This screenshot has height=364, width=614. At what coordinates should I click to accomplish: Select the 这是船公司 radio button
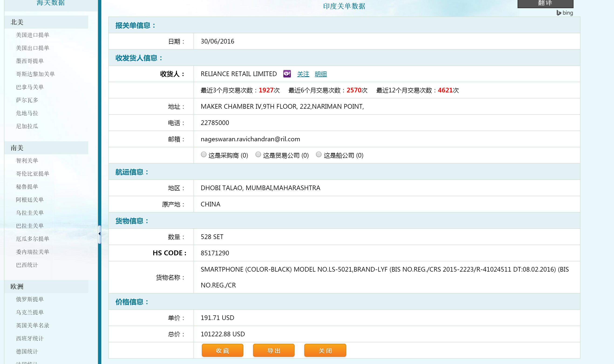pyautogui.click(x=319, y=155)
